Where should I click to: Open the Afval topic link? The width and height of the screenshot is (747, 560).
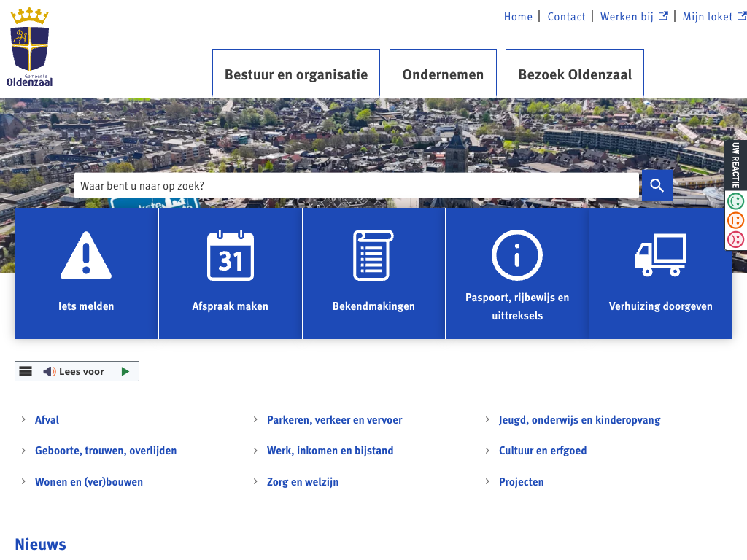pos(47,420)
